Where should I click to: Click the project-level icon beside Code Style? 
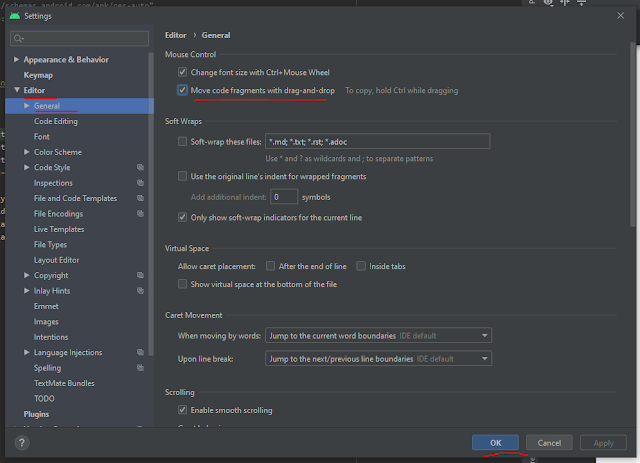tap(141, 168)
